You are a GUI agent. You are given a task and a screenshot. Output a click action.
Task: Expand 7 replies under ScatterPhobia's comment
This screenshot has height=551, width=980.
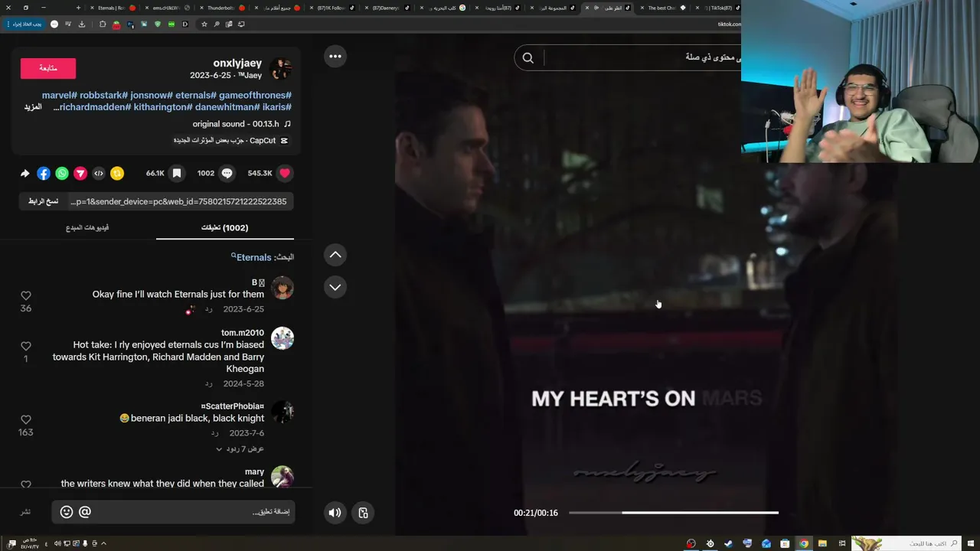(240, 448)
